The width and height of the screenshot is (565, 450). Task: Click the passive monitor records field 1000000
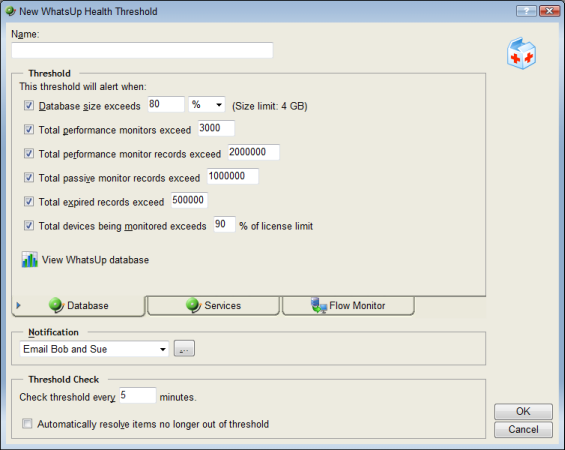click(x=233, y=176)
